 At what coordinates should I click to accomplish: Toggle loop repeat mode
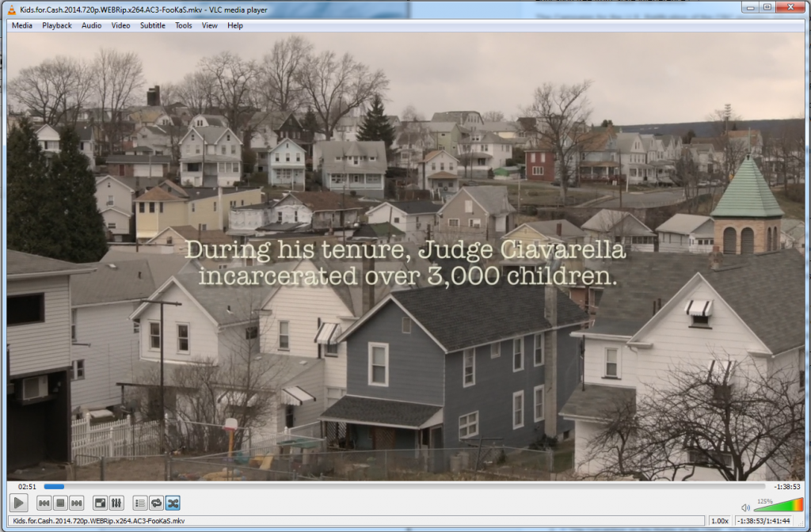click(156, 503)
